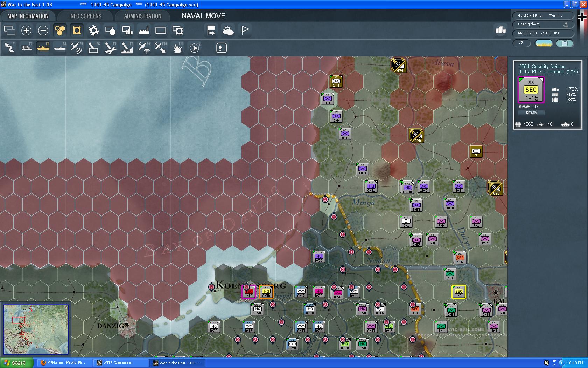Click the SEC 1-15 unit counter in panel
Screen dimensions: 588x368
tap(531, 90)
